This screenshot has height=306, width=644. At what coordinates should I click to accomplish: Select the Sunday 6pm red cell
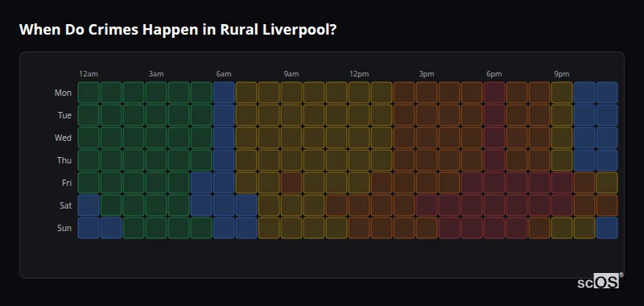point(494,228)
